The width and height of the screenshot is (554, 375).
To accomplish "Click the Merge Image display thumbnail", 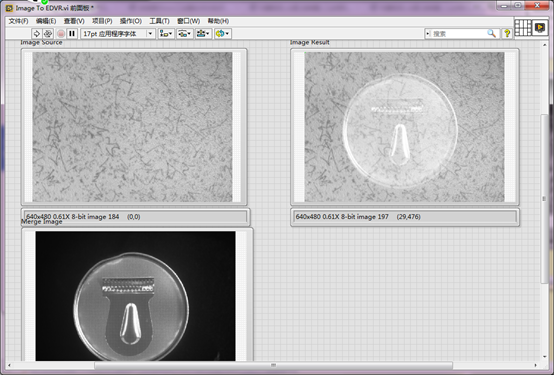I will (135, 296).
